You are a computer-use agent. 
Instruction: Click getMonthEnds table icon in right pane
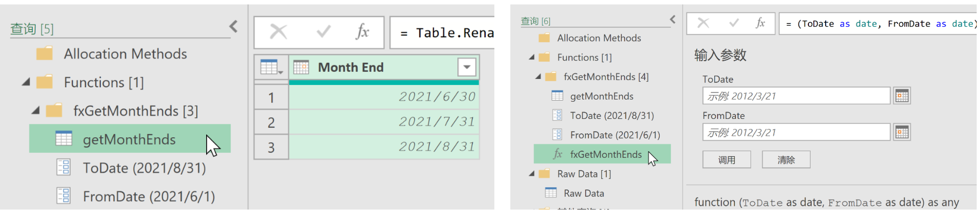click(557, 96)
